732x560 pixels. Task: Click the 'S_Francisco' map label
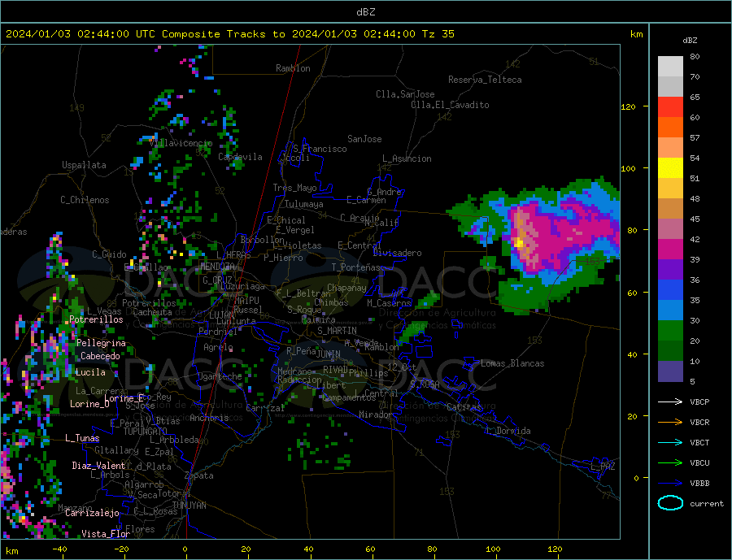coord(320,149)
